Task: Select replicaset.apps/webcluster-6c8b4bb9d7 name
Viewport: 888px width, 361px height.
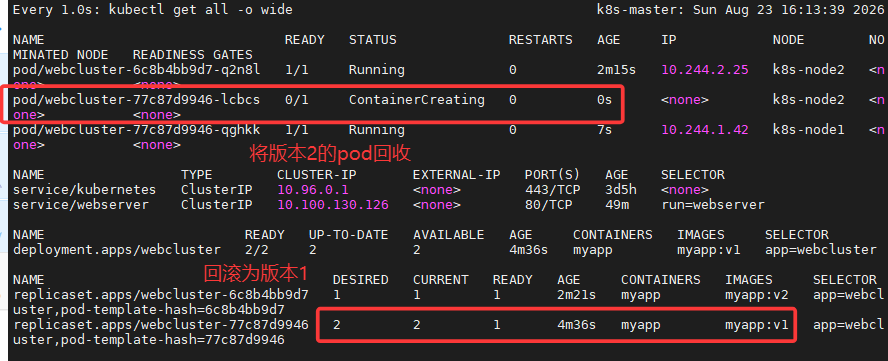Action: click(x=161, y=295)
